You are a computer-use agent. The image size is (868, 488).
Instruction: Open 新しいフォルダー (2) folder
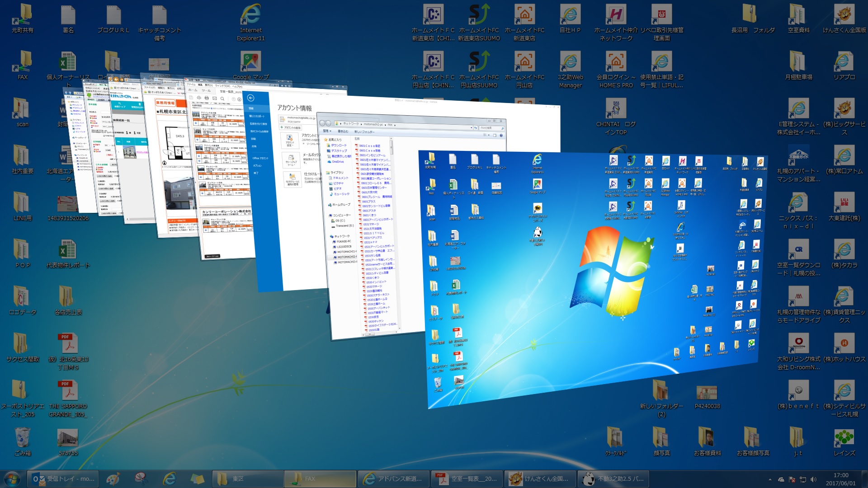(x=661, y=399)
